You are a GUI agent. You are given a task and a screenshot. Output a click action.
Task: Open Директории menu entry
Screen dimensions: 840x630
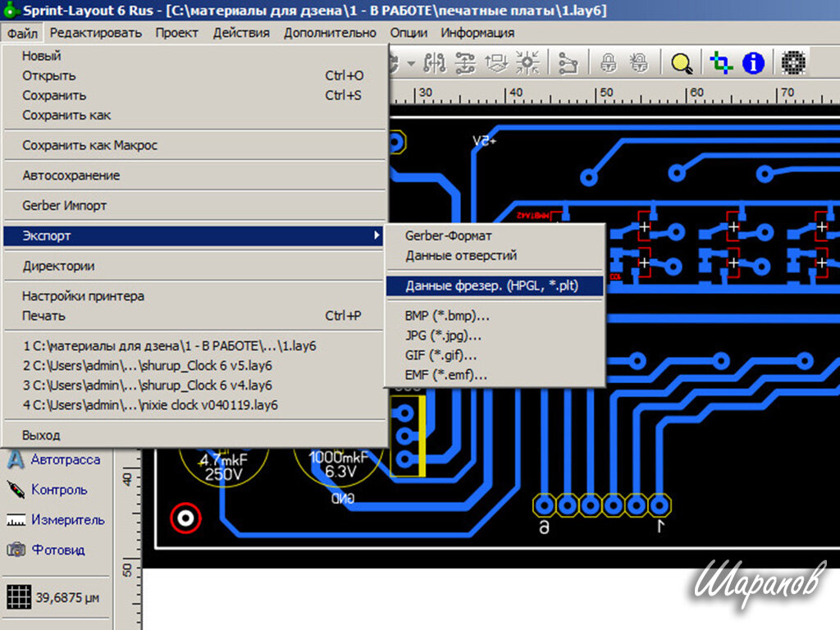coord(194,266)
